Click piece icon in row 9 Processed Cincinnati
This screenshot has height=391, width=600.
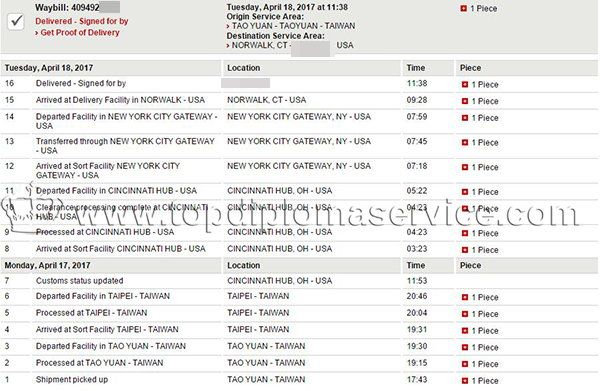click(465, 233)
